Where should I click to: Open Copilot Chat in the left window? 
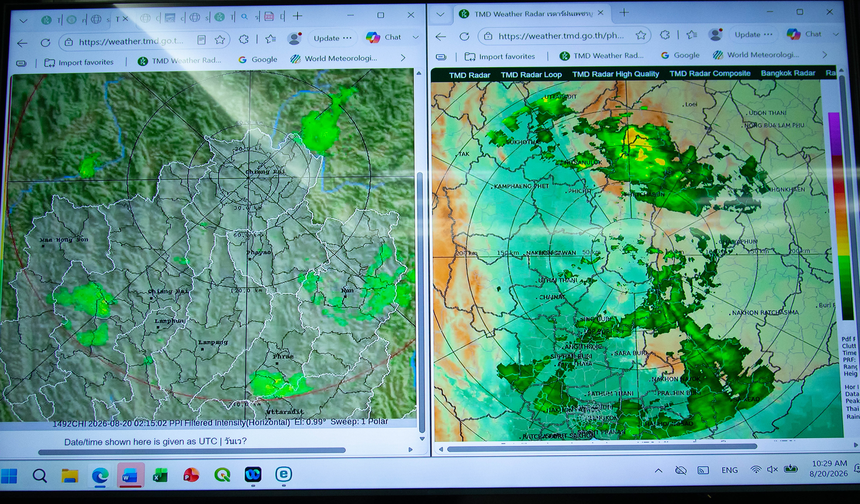(383, 37)
